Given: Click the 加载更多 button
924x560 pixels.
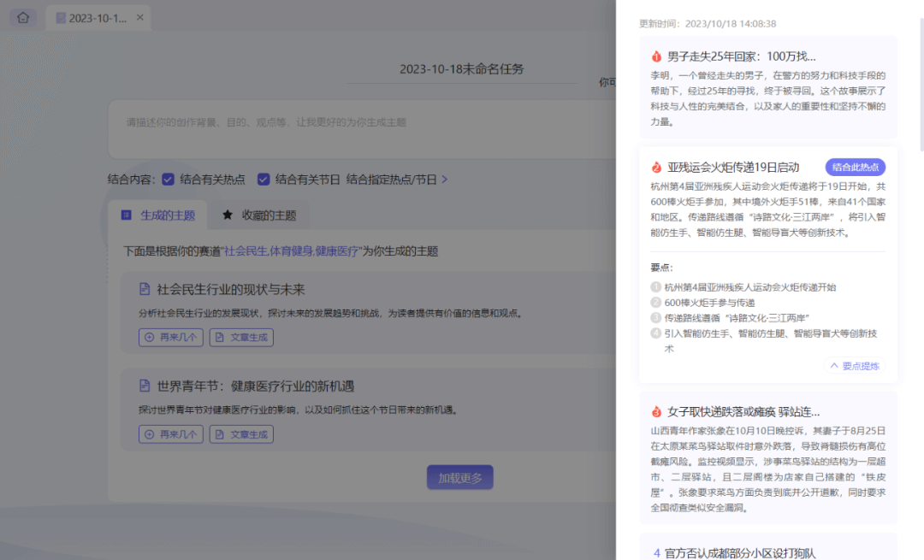Looking at the screenshot, I should point(460,478).
